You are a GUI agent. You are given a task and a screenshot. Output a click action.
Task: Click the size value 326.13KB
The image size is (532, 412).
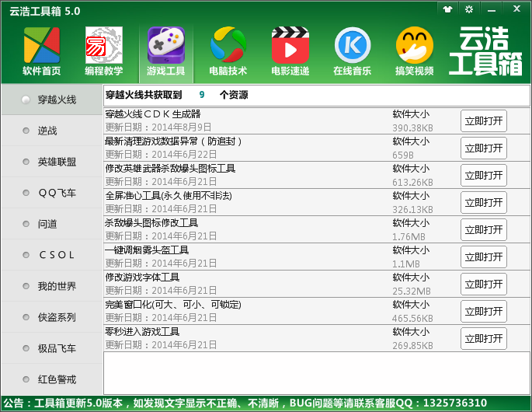click(412, 210)
